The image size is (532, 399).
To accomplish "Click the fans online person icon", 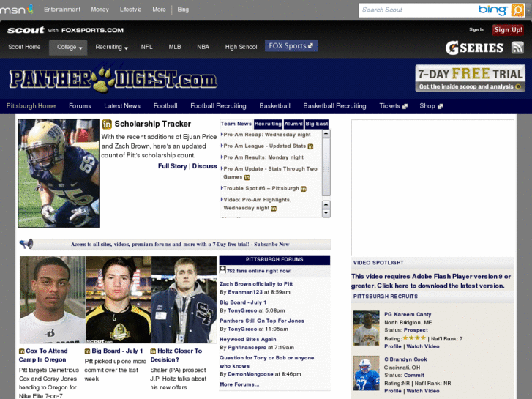I will (222, 270).
